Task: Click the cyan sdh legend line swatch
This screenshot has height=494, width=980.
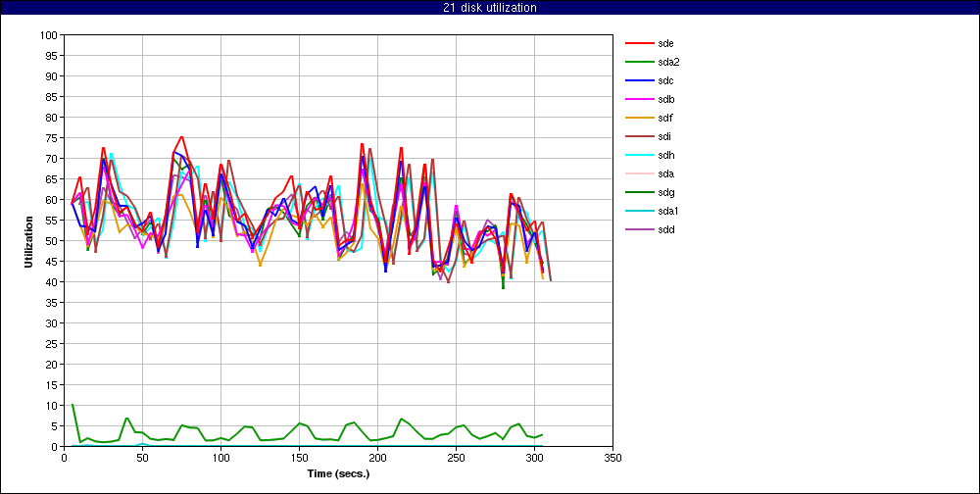Action: click(x=638, y=156)
